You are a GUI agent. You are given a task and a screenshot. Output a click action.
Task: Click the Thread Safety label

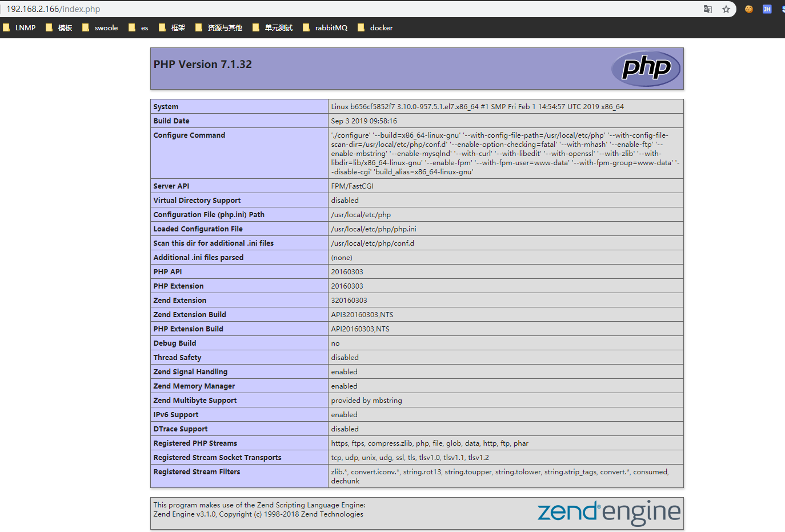point(177,358)
